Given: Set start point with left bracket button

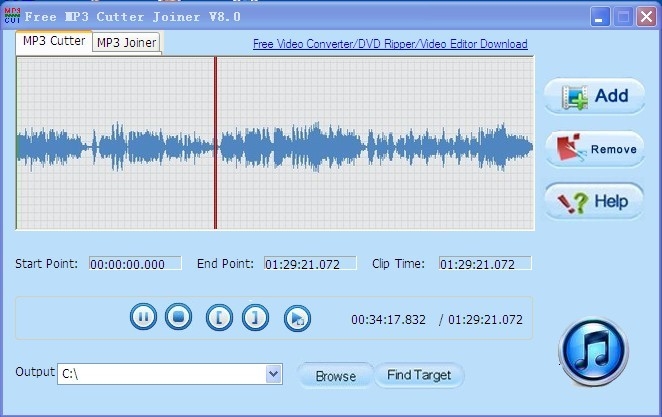Looking at the screenshot, I should pyautogui.click(x=219, y=318).
